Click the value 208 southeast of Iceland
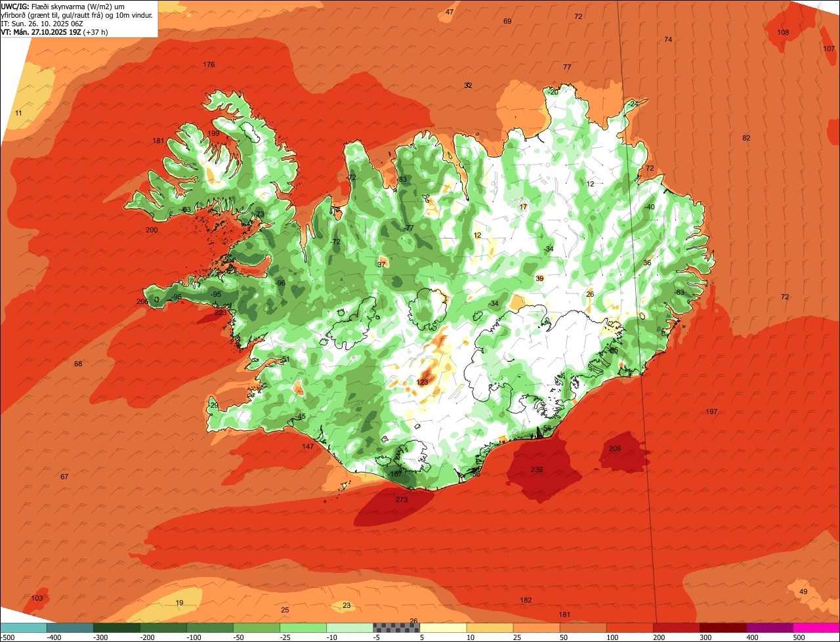840x642 pixels. pyautogui.click(x=615, y=448)
